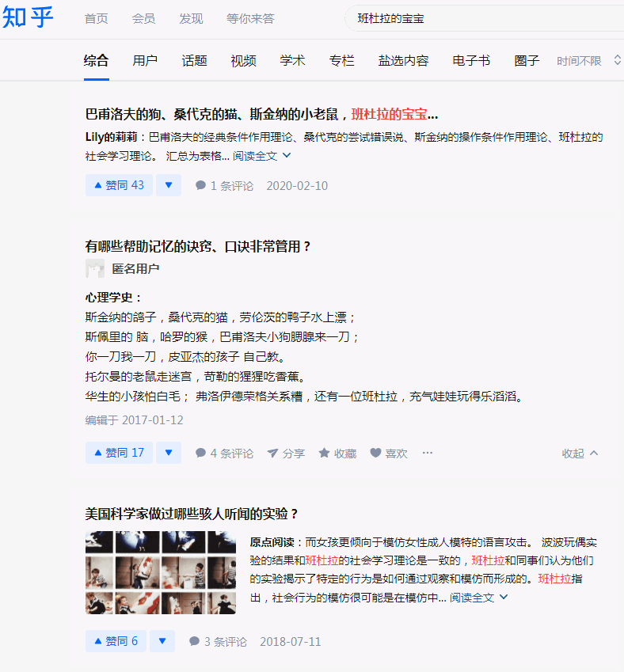Click the Bobo doll experiment thumbnail
Image resolution: width=624 pixels, height=672 pixels.
(x=161, y=572)
